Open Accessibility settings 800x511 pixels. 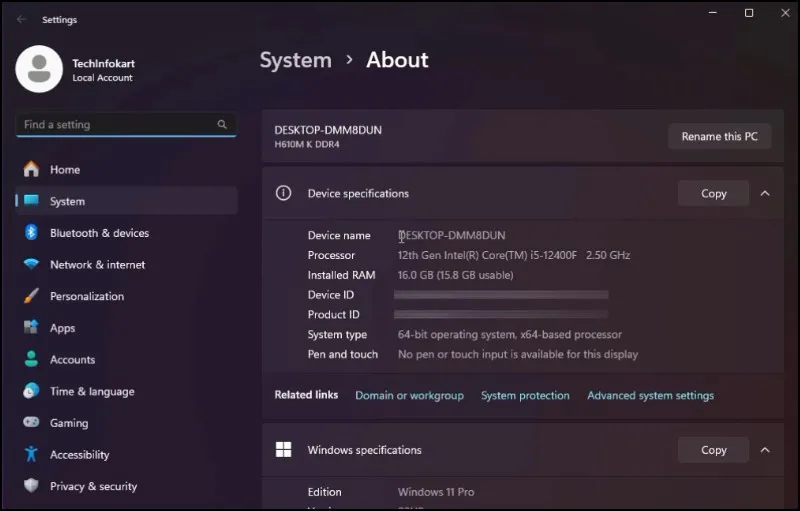click(127, 454)
